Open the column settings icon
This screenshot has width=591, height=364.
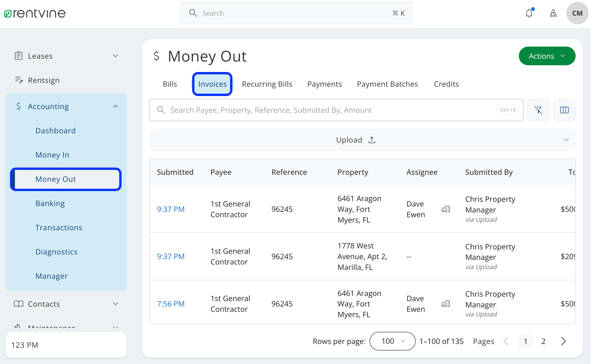coord(564,110)
